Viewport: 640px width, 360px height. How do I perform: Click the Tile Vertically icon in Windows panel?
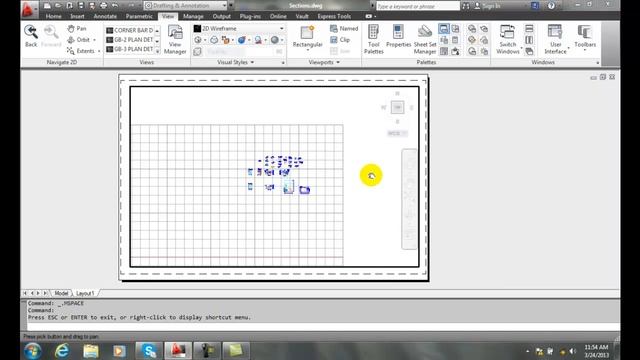pyautogui.click(x=529, y=40)
